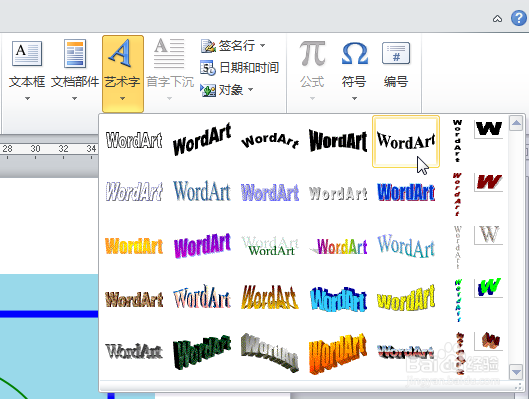Select the black W WordArt style
The image size is (529, 399).
pos(489,129)
